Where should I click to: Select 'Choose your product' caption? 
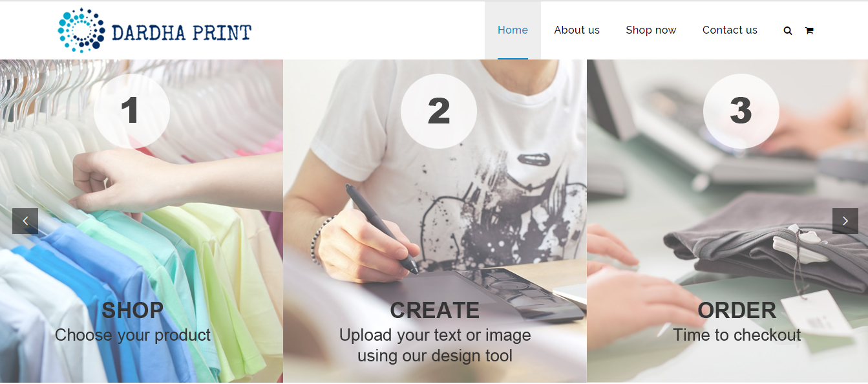pos(132,335)
